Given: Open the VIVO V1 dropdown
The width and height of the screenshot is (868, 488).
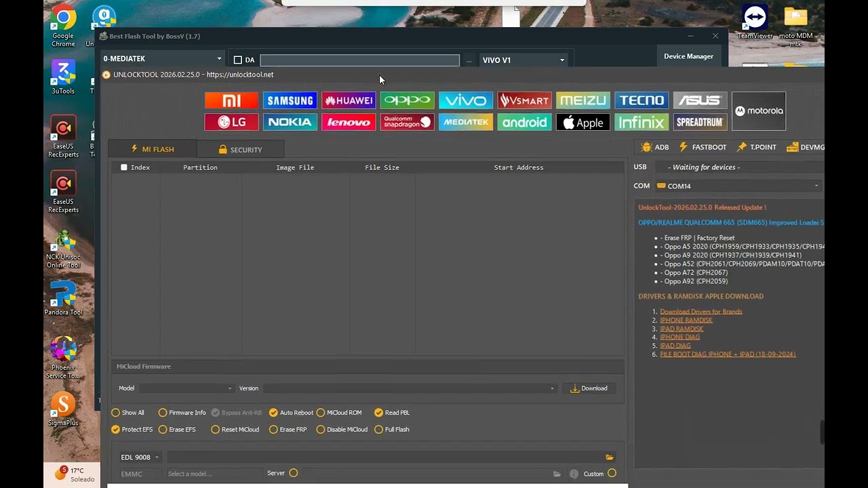Looking at the screenshot, I should pos(524,60).
